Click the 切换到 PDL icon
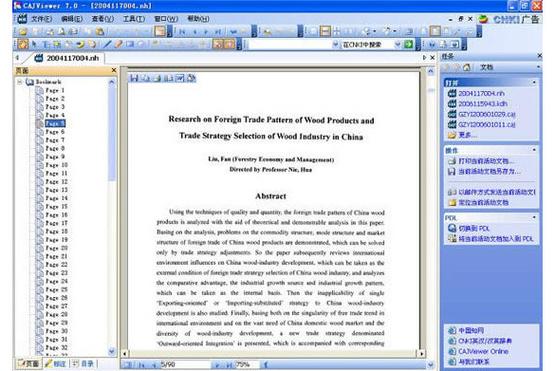 click(452, 228)
